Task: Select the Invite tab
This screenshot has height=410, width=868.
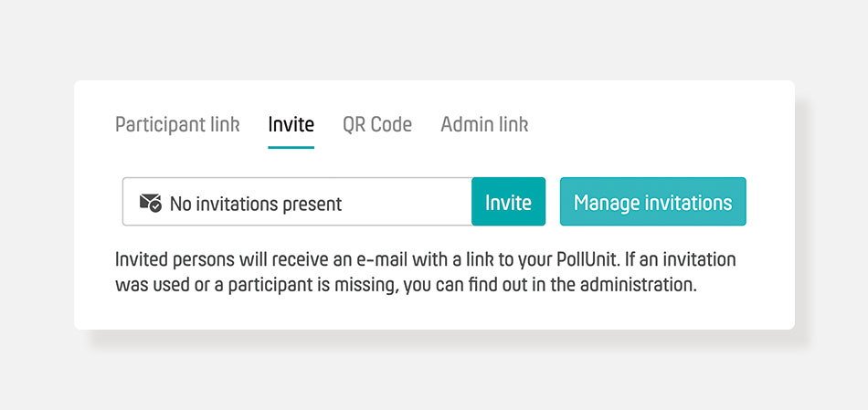Action: [x=291, y=124]
